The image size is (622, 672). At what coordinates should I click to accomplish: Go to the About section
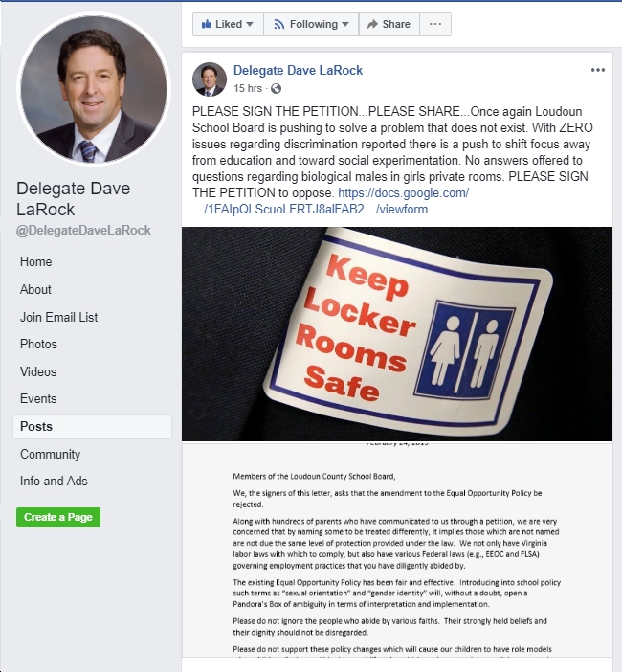click(x=35, y=289)
